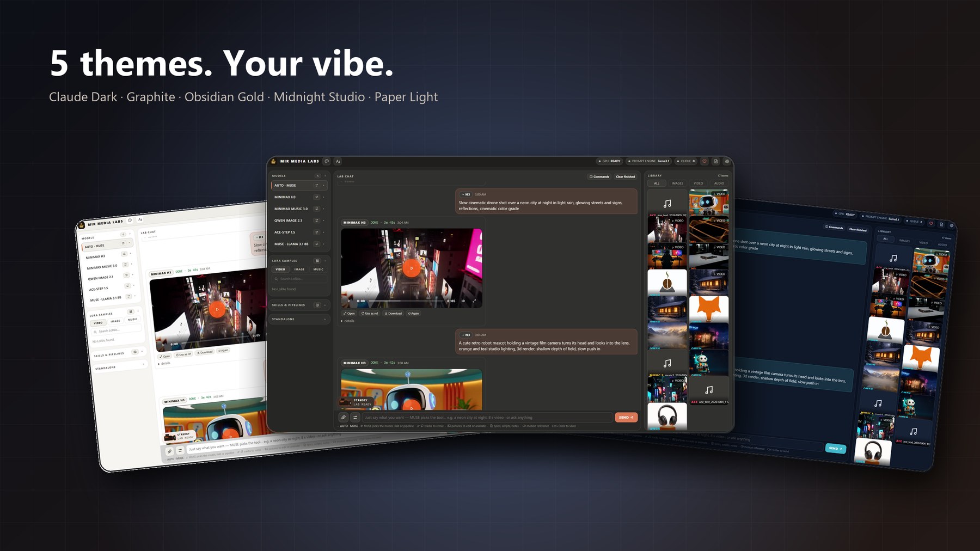Screen dimensions: 980x551
Task: Open MINIMAX MUSIC 3.0 settings sliders
Action: pyautogui.click(x=316, y=209)
